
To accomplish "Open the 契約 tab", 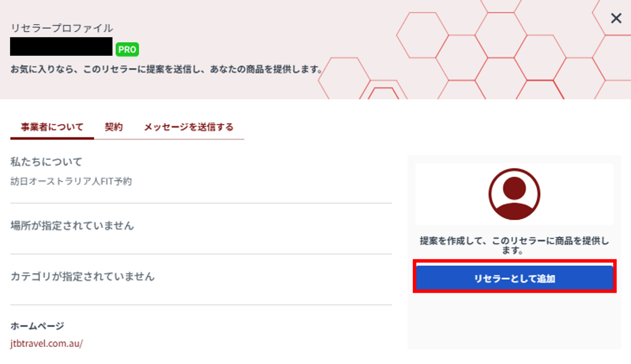I will pos(113,127).
